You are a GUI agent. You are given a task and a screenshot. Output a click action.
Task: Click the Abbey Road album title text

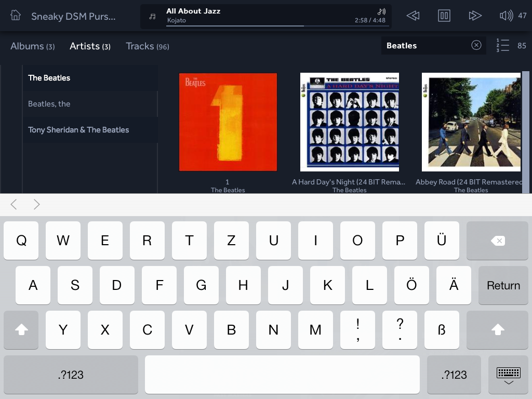coord(469,182)
